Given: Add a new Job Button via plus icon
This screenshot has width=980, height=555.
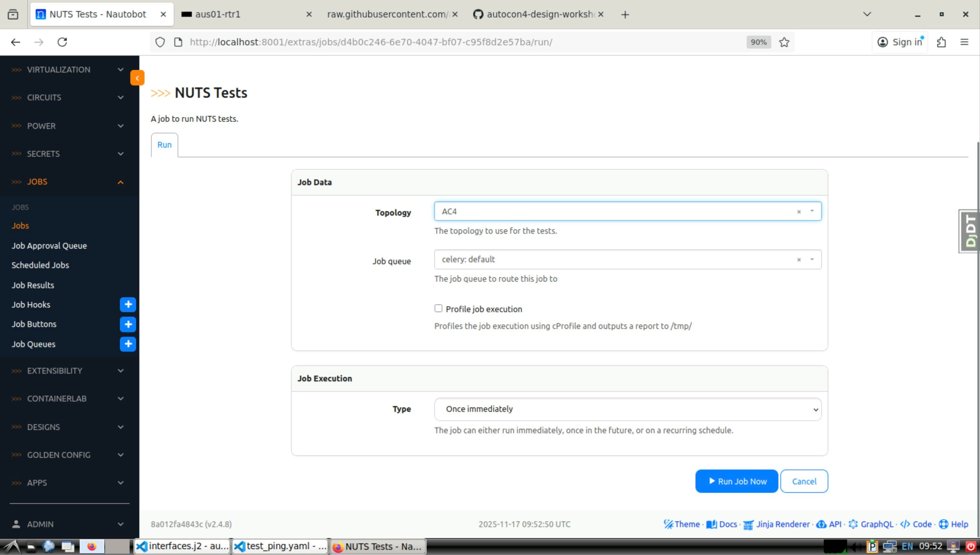Looking at the screenshot, I should 128,324.
